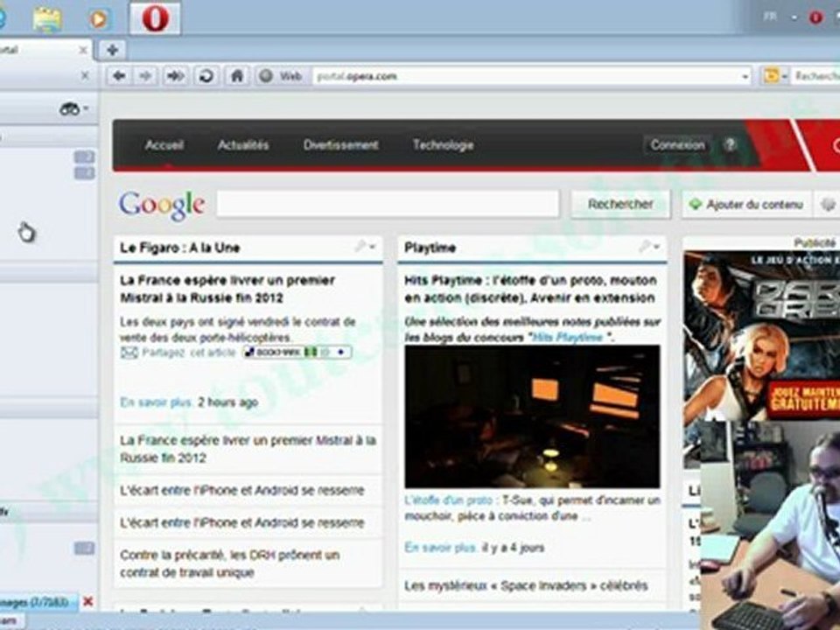Click the Google search text box

pos(388,204)
